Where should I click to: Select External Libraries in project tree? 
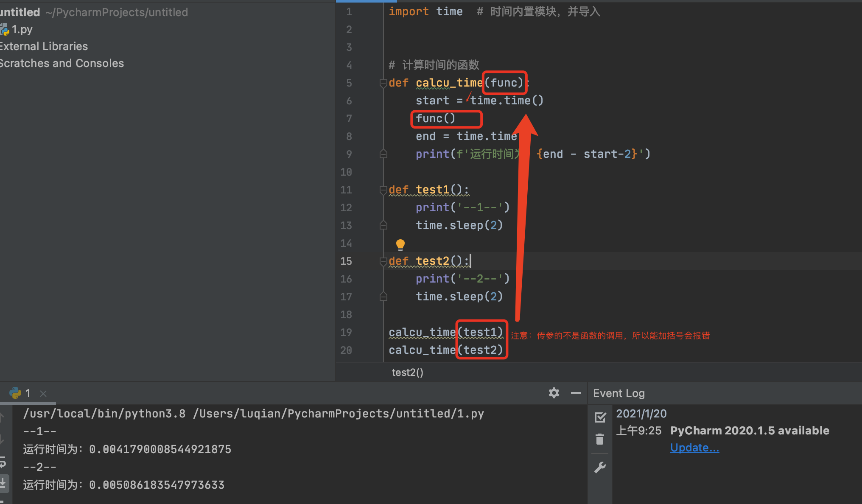[x=44, y=46]
